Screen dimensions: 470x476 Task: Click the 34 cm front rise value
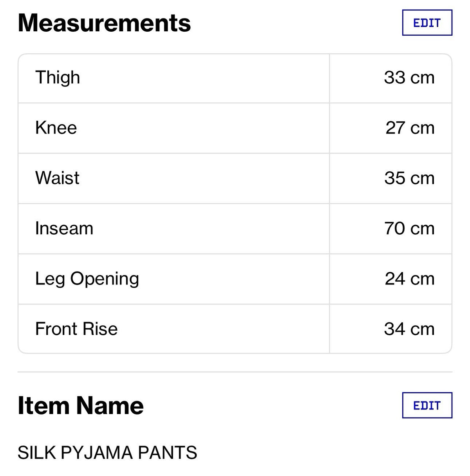(x=409, y=329)
